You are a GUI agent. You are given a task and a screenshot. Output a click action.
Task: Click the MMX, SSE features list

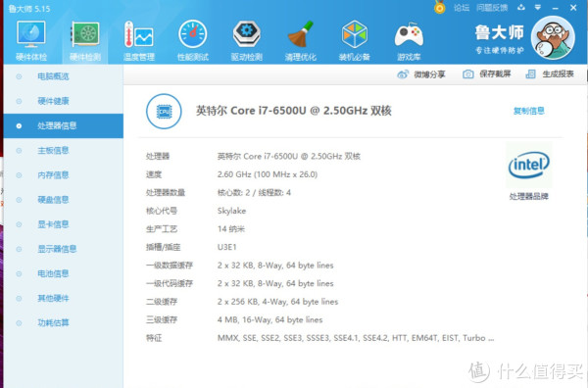[356, 338]
